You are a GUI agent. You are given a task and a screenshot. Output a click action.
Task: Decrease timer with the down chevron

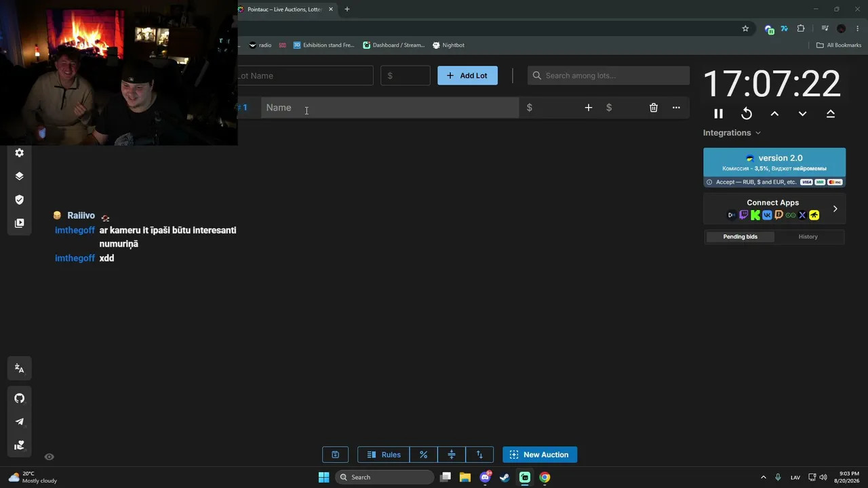(x=802, y=114)
